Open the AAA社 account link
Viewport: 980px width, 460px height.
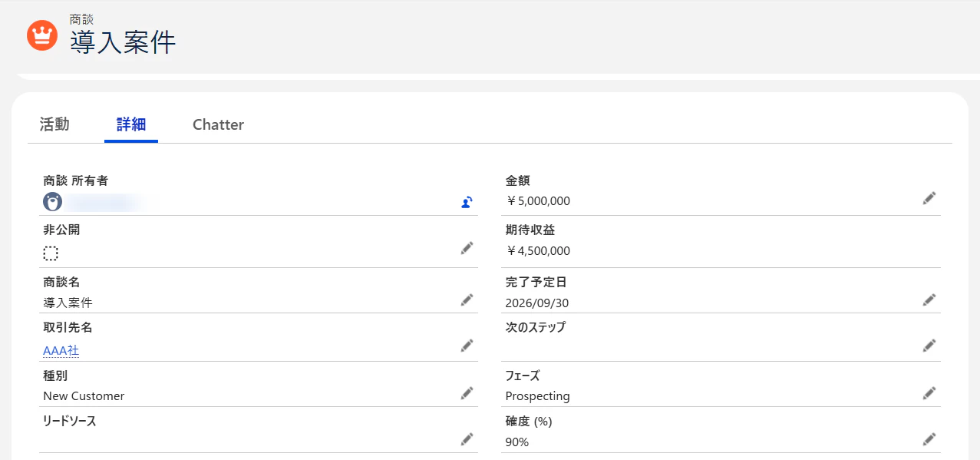pyautogui.click(x=61, y=350)
